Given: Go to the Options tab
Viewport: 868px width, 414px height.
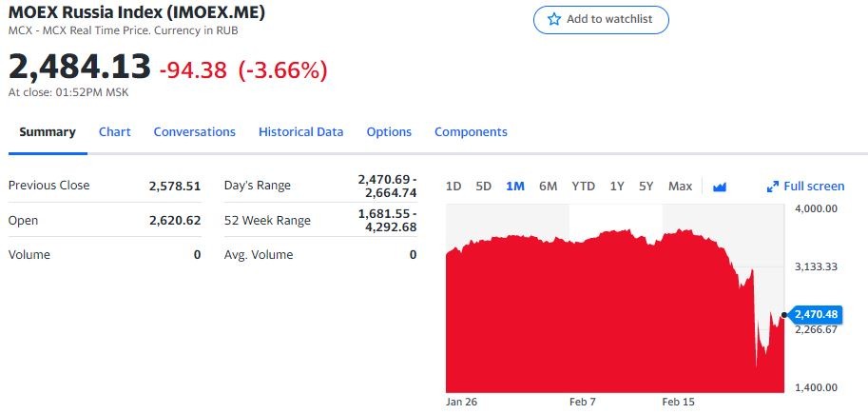Looking at the screenshot, I should point(389,132).
